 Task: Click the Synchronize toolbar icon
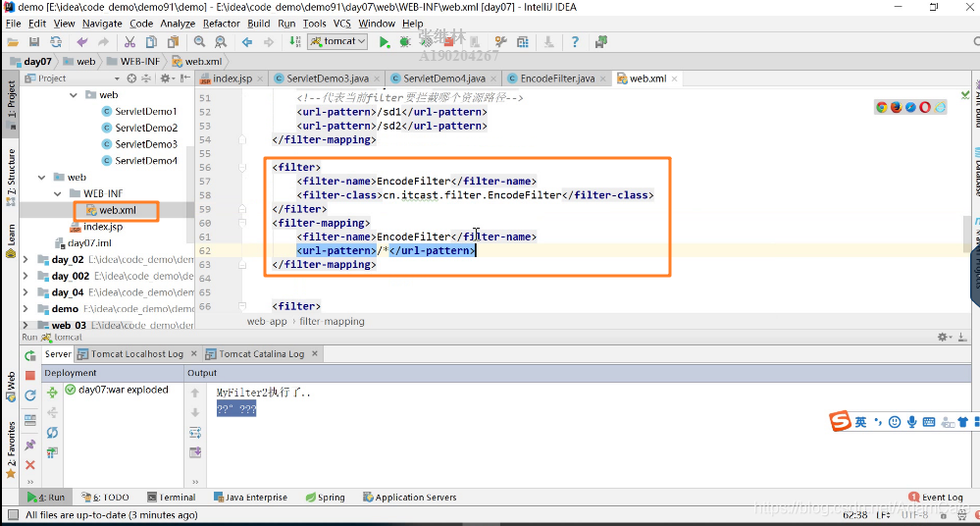coord(56,42)
